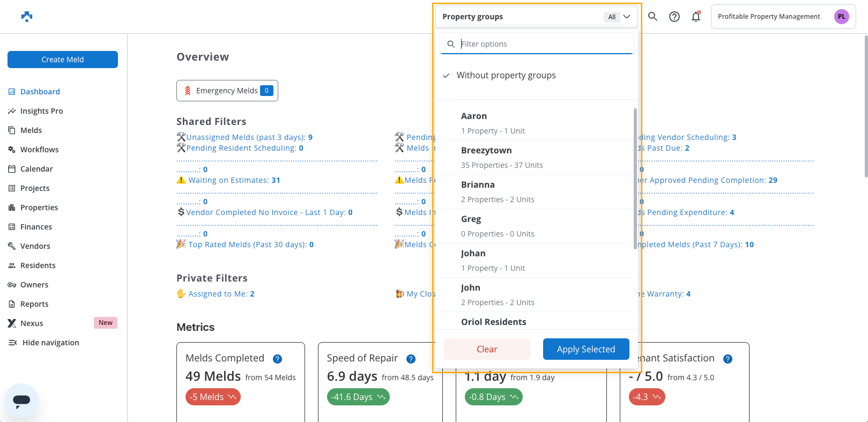Viewport: 868px width, 422px height.
Task: Click the Clear button
Action: coord(487,349)
